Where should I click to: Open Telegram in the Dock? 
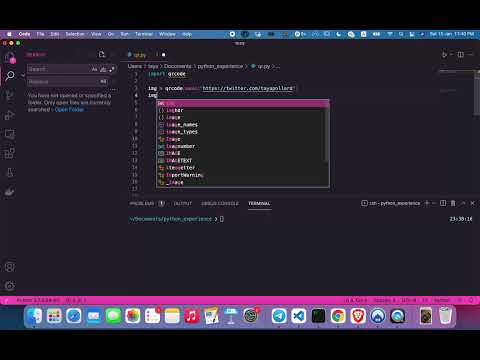tap(279, 316)
